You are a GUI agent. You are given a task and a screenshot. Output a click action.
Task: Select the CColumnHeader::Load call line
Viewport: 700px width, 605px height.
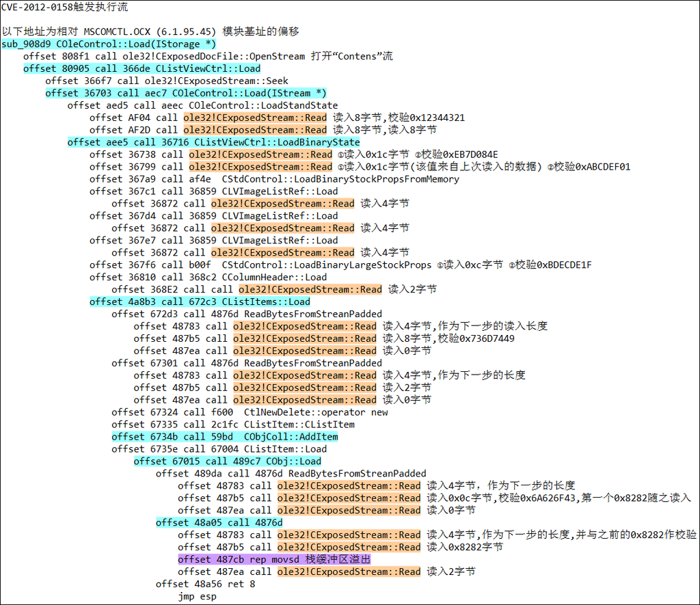click(x=208, y=278)
